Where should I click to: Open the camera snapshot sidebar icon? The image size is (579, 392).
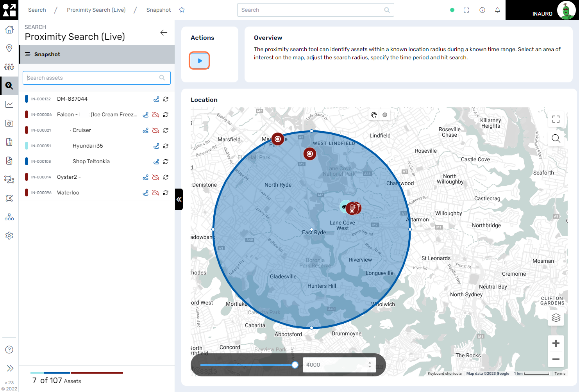coord(9,123)
